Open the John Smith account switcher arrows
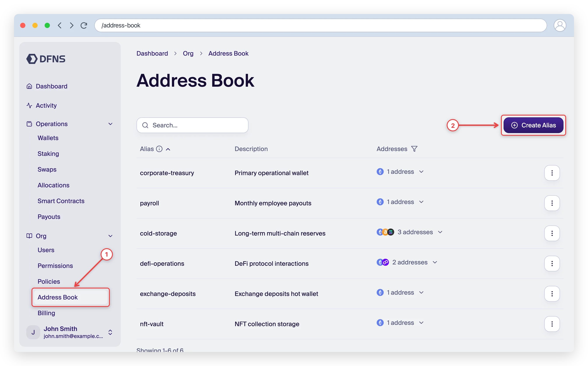588x366 pixels. pyautogui.click(x=110, y=332)
